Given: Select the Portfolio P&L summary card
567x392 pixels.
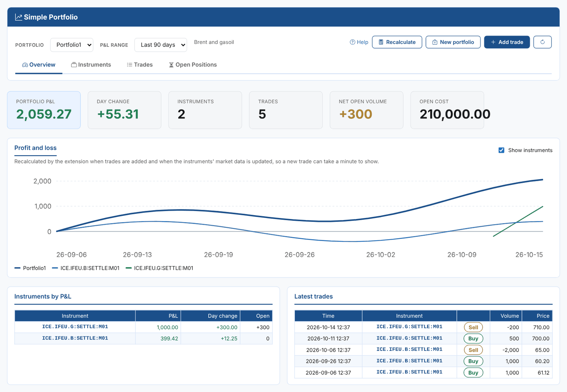Looking at the screenshot, I should point(44,110).
